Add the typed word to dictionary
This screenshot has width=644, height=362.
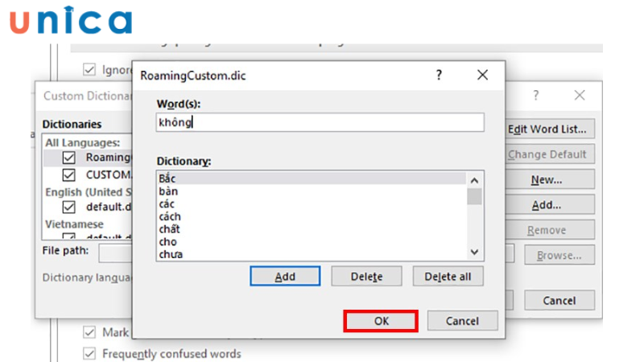point(285,276)
